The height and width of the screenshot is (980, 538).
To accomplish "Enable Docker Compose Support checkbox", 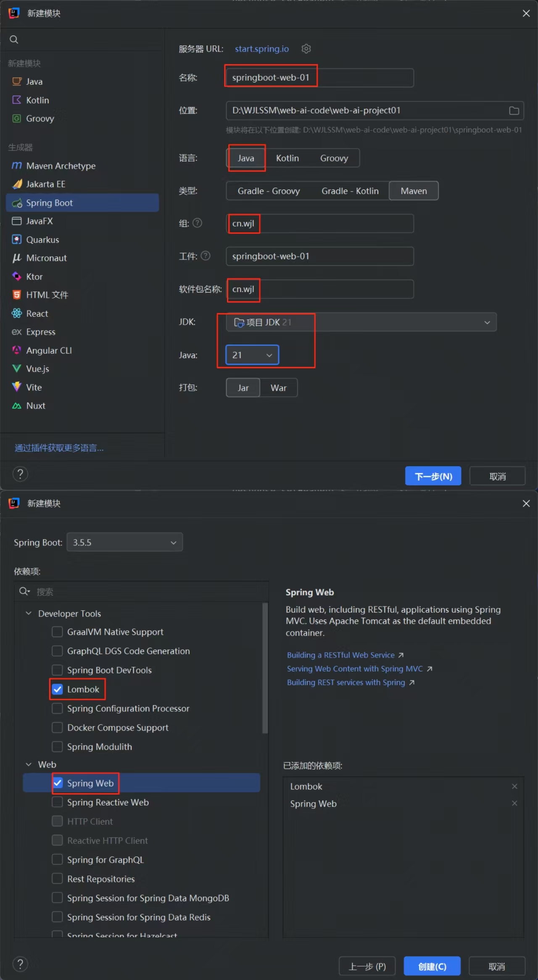I will pos(57,727).
